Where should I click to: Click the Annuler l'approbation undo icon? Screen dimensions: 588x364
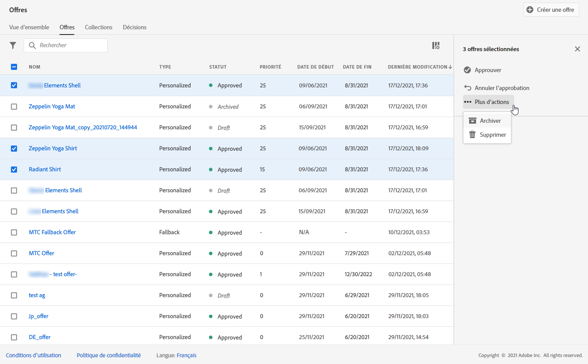coord(467,88)
